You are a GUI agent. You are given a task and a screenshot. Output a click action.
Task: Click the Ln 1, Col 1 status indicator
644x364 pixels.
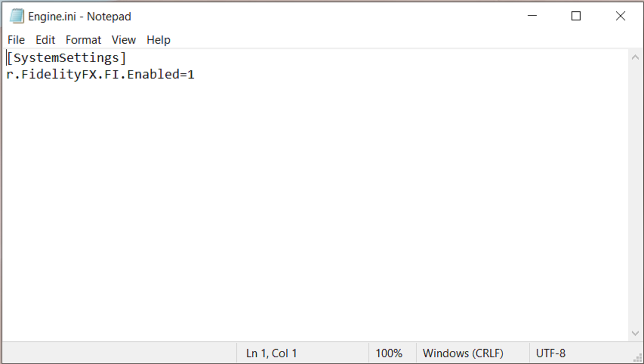click(x=271, y=353)
